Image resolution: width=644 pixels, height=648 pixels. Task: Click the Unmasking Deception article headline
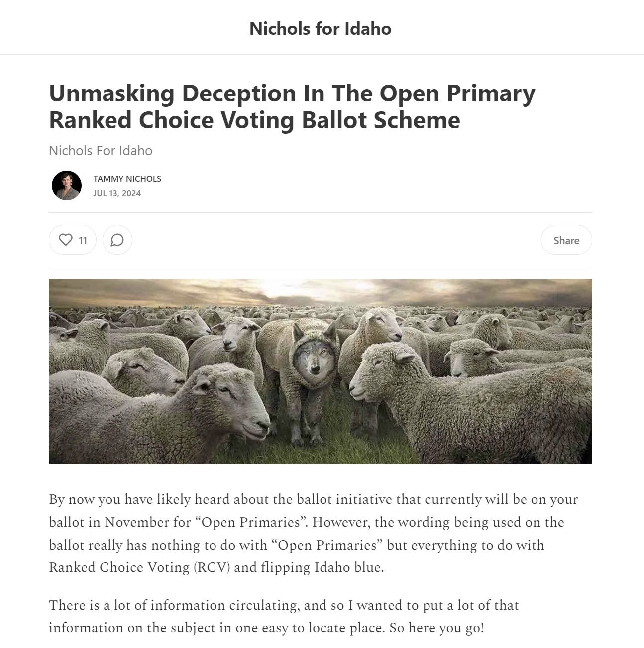tap(292, 106)
